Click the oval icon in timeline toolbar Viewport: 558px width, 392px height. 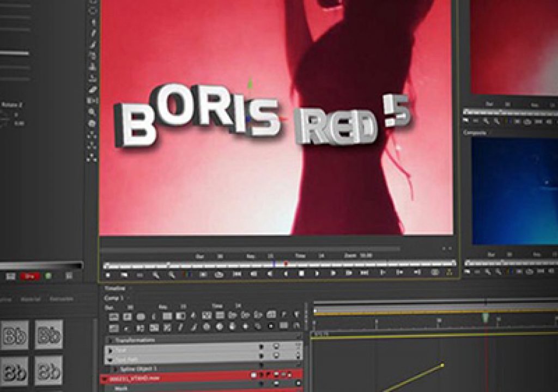pyautogui.click(x=141, y=316)
